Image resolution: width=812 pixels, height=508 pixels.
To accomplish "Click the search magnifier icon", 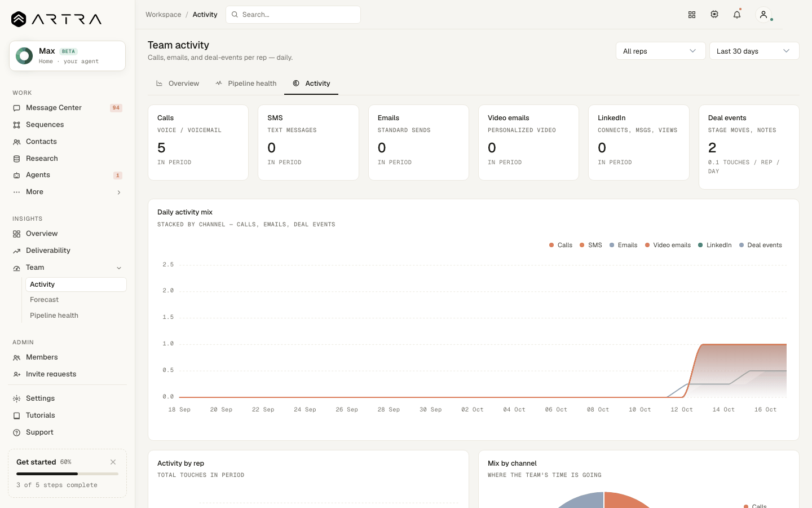I will coord(235,15).
